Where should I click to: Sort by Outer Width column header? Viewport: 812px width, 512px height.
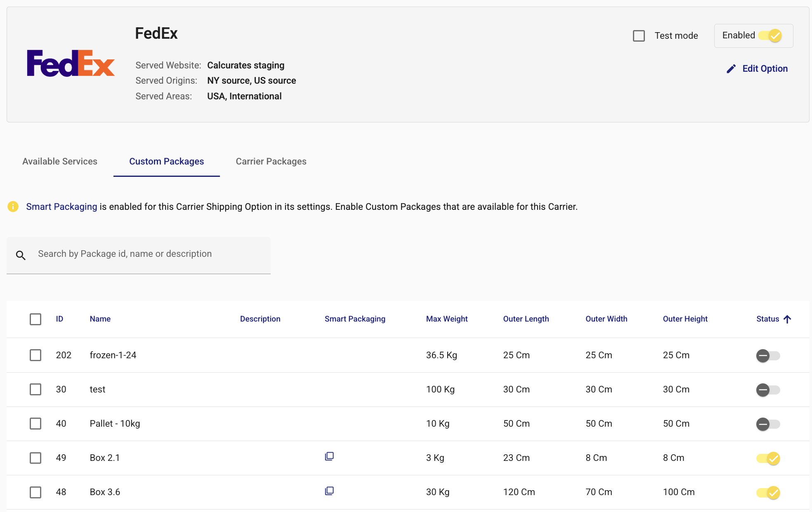tap(607, 319)
